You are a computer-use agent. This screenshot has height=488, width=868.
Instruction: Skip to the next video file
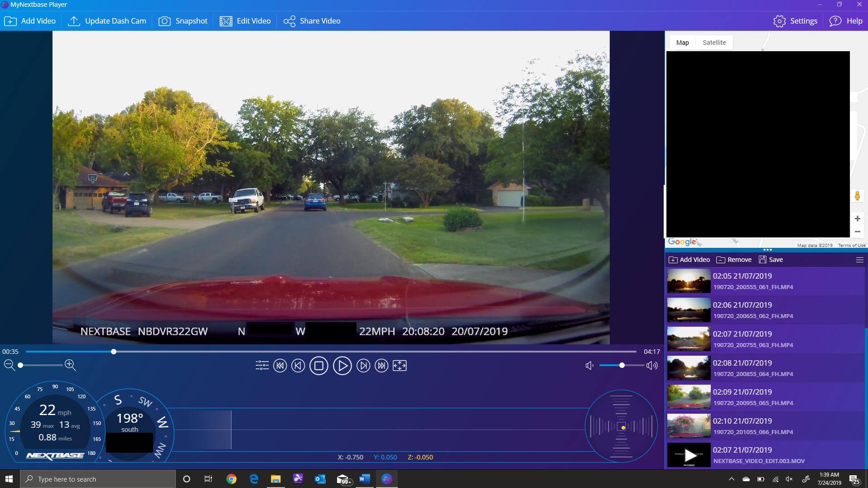[x=381, y=366]
